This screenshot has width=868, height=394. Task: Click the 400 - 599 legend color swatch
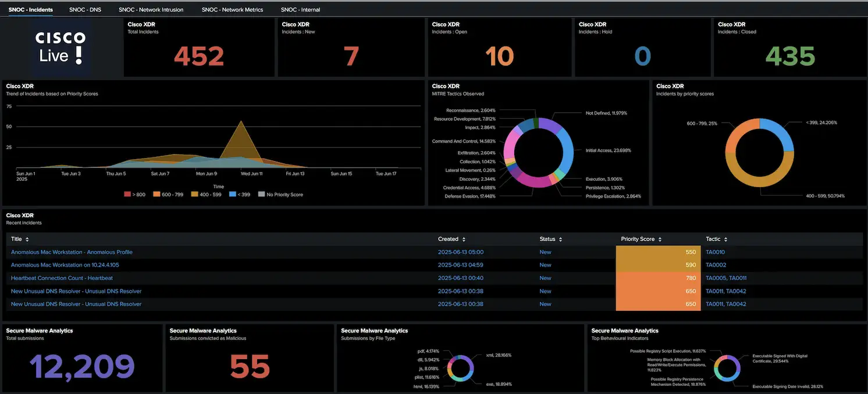point(193,195)
